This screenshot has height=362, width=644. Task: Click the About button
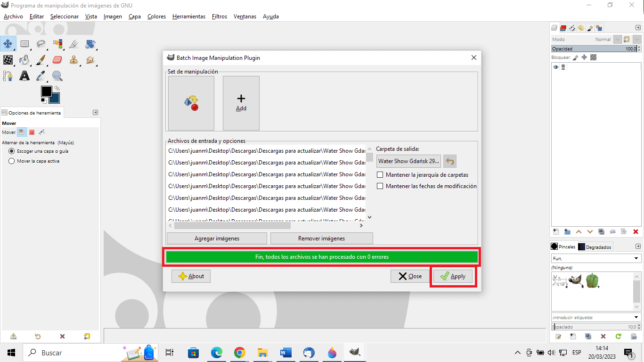pos(191,276)
